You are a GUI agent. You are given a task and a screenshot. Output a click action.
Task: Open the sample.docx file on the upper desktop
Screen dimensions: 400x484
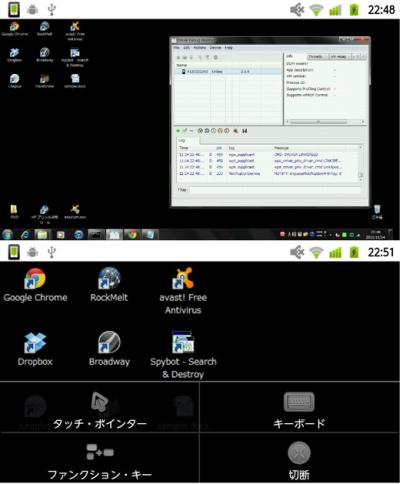click(75, 81)
